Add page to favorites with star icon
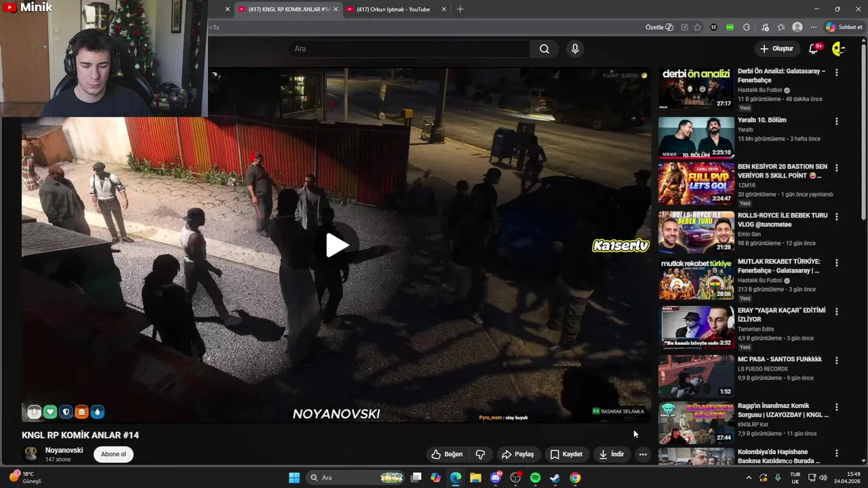The width and height of the screenshot is (868, 488). tap(697, 27)
